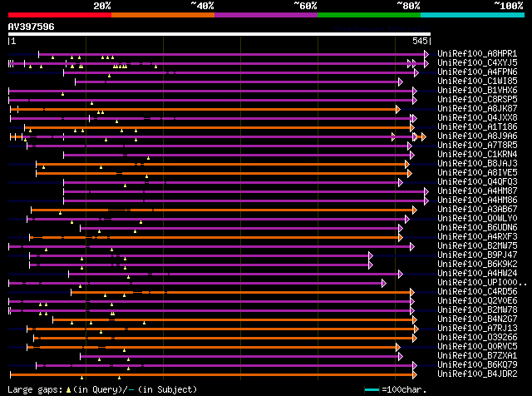Screen dimensions: 532x396
Task: Click the purple end arrow of B6K9K2 alignment
Action: (371, 265)
